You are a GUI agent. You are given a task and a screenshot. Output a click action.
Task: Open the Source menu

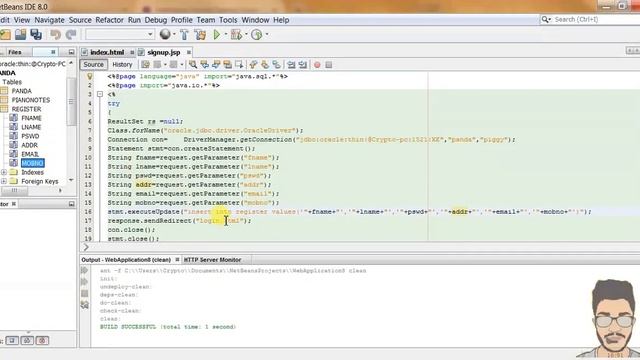[80, 20]
